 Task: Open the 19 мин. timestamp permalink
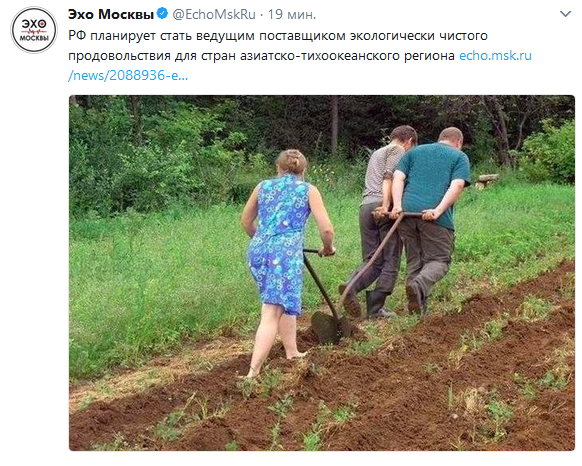[292, 14]
